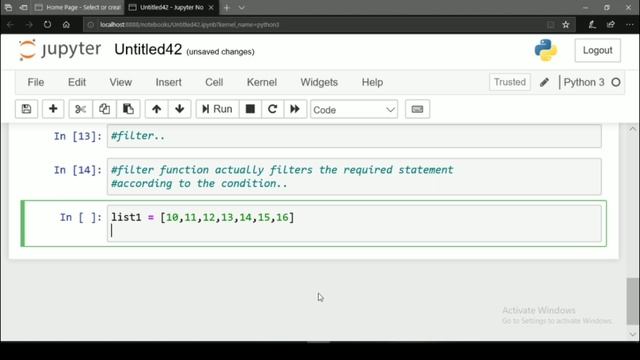Click the In [13] #filter.. cell
640x360 pixels.
tap(354, 136)
